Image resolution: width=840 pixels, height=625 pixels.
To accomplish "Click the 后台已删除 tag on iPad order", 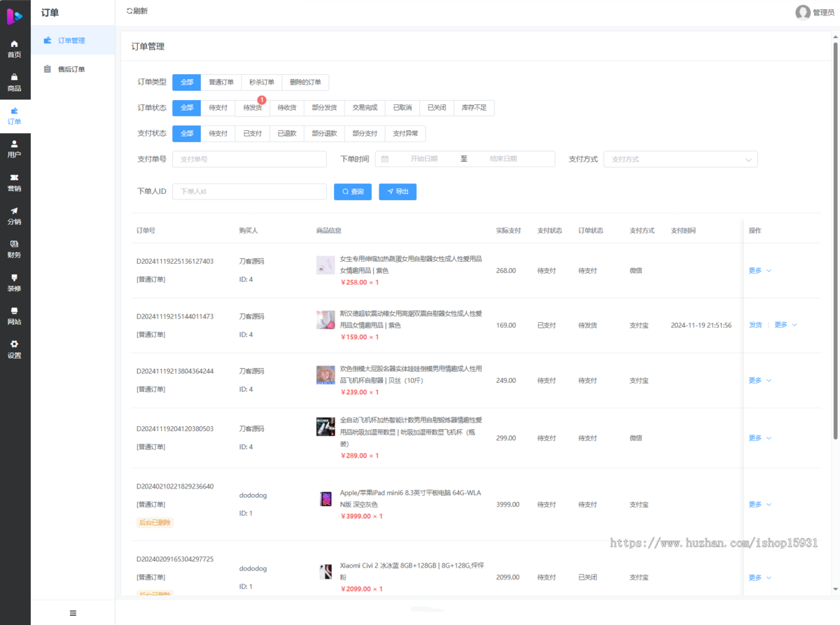I will (155, 522).
